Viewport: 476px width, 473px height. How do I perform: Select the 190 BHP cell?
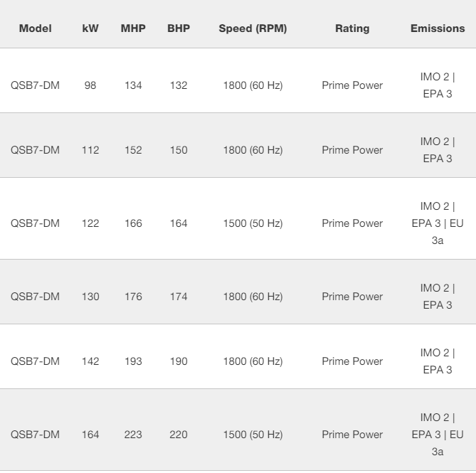pyautogui.click(x=179, y=361)
